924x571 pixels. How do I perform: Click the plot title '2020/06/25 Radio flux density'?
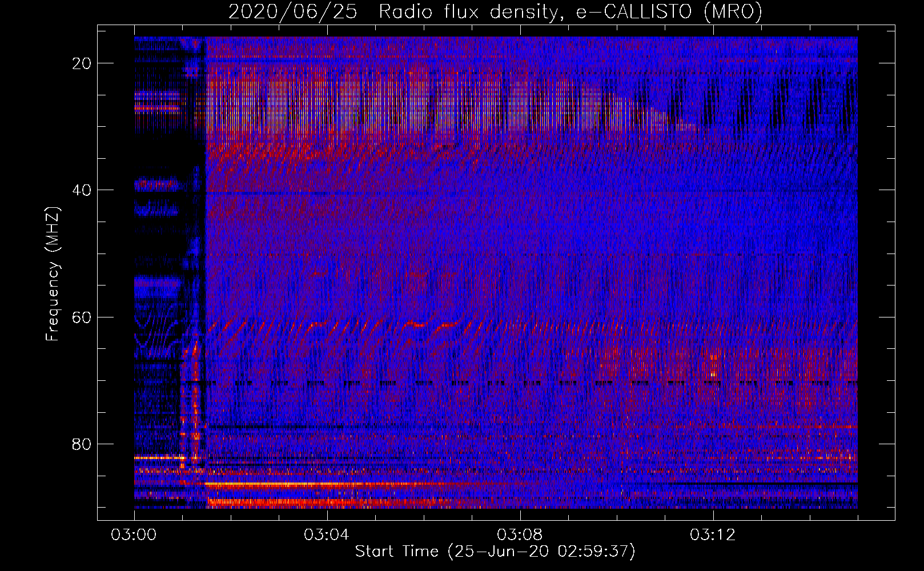point(495,11)
